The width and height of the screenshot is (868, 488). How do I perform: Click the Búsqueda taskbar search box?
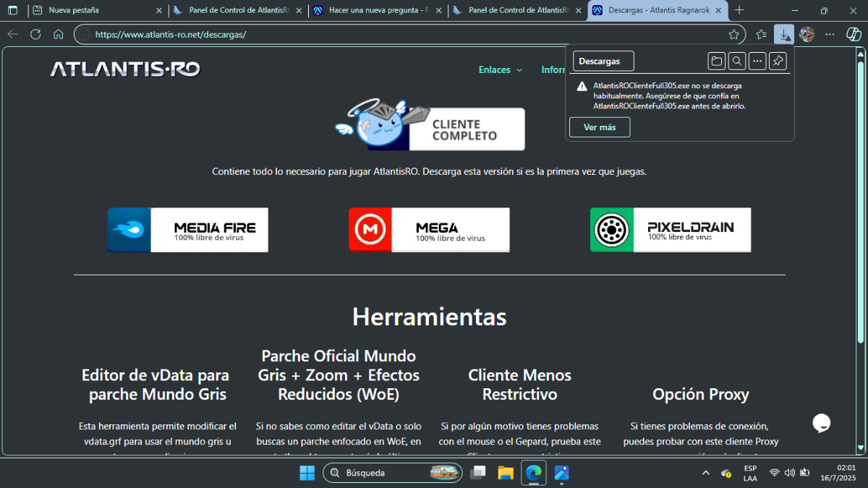click(x=393, y=473)
